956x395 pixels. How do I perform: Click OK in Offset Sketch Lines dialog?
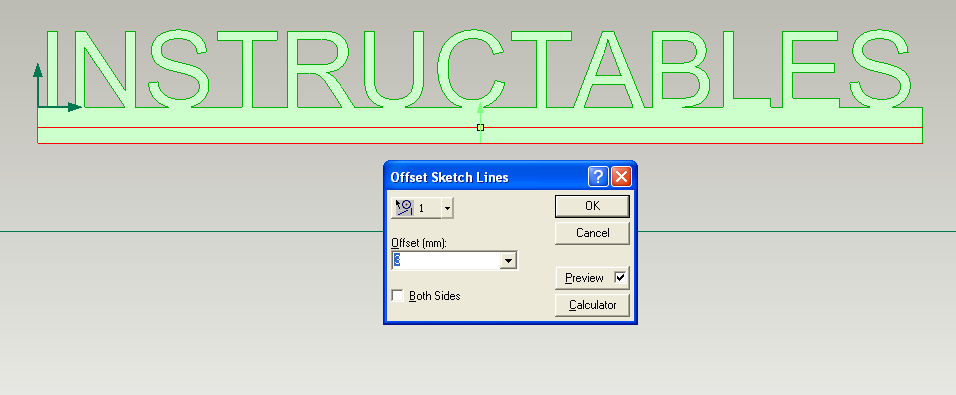592,206
